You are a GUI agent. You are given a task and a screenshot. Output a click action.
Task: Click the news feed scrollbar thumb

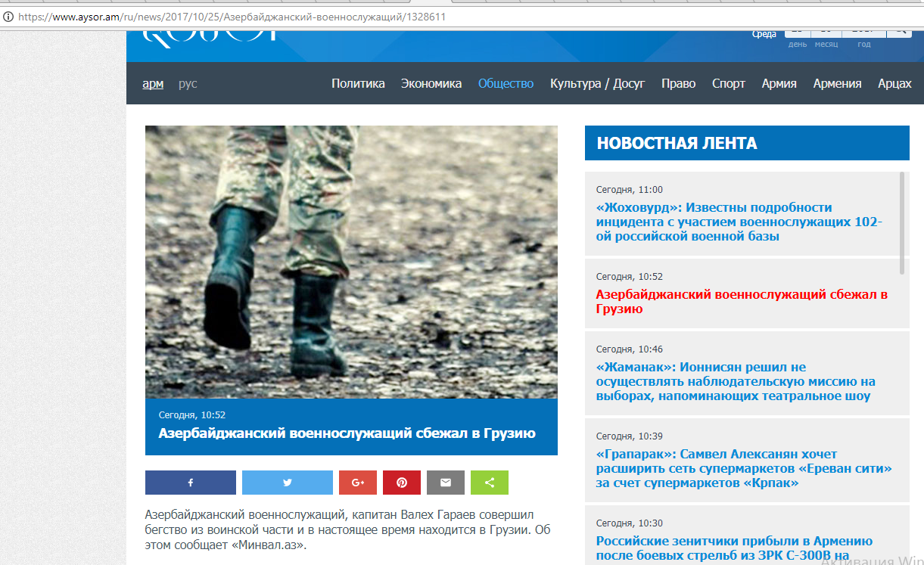pyautogui.click(x=901, y=222)
